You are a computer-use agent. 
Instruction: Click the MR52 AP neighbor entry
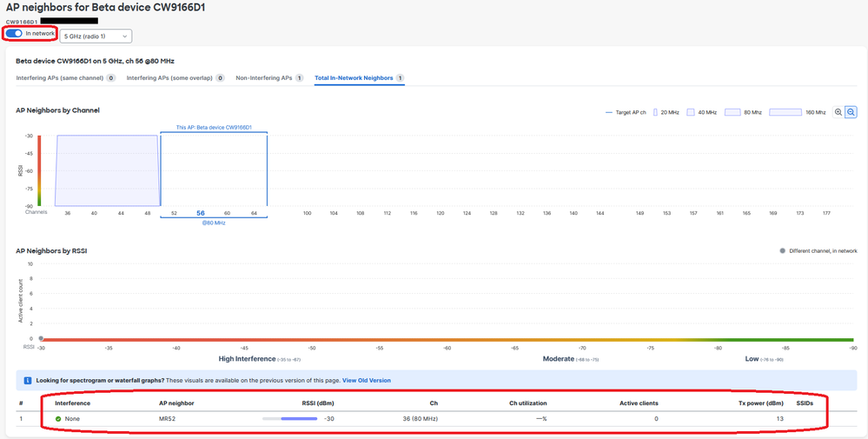coord(169,419)
